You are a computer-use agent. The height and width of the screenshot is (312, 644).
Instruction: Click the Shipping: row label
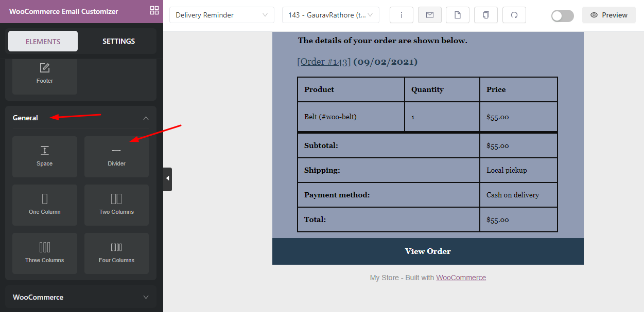pyautogui.click(x=322, y=170)
